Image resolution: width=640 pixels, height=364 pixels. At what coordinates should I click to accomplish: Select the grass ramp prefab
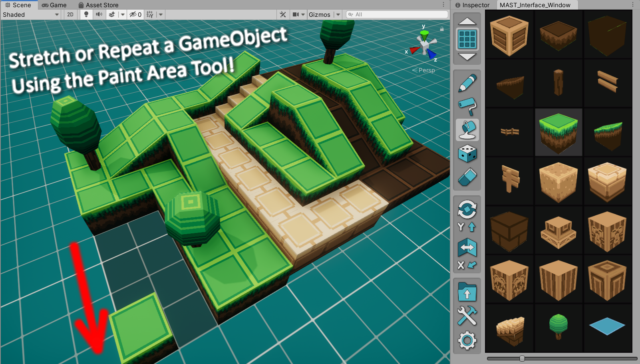[x=607, y=132]
